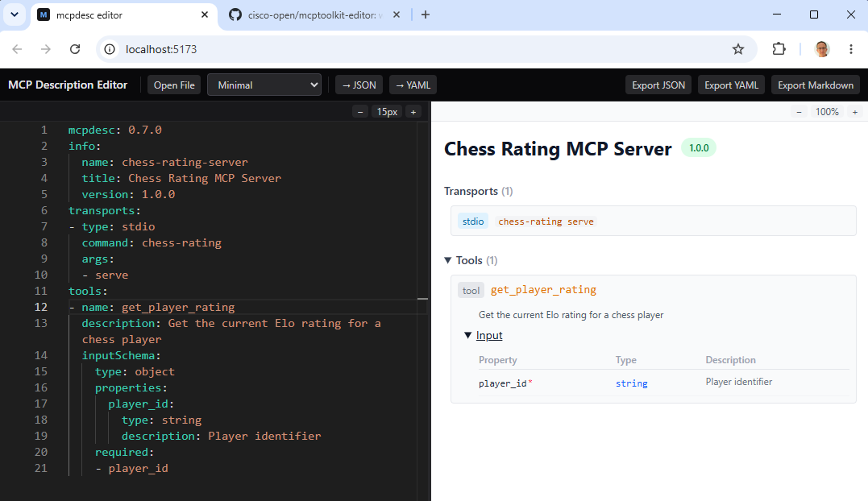Image resolution: width=868 pixels, height=501 pixels.
Task: Click the 100% preview zoom label
Action: (x=827, y=112)
